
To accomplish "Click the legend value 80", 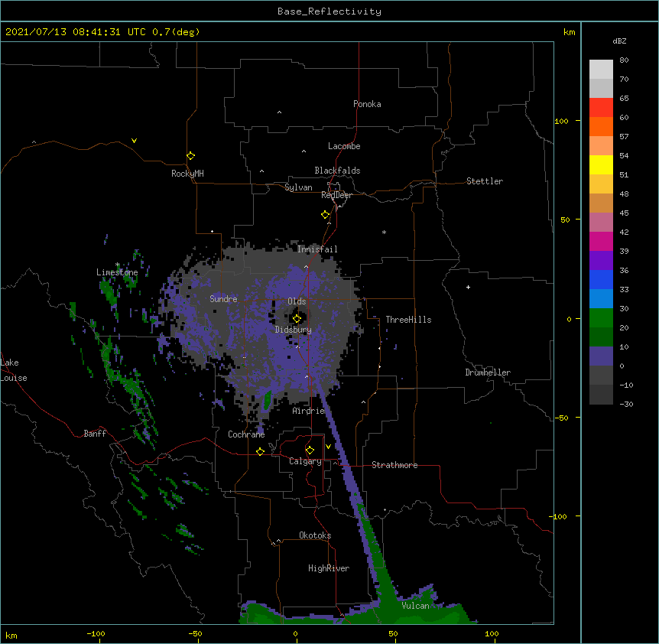I will point(624,60).
